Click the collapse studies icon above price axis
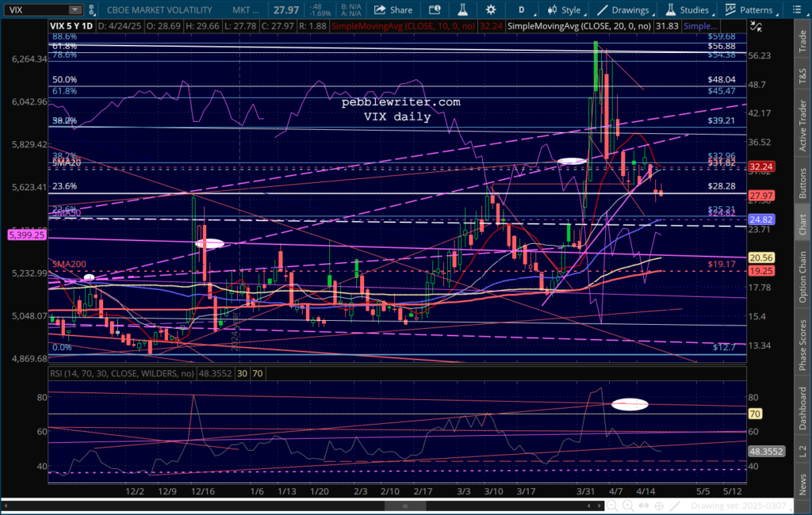 pos(756,26)
